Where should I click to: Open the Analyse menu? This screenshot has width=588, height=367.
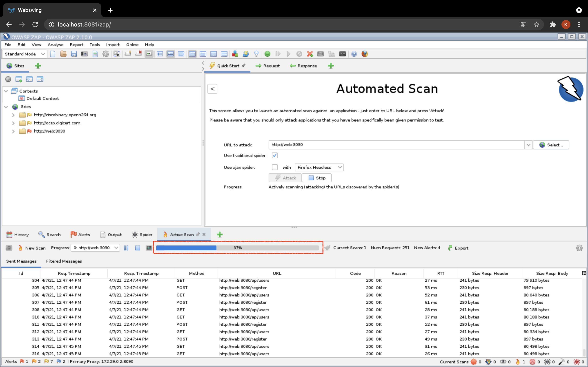[55, 45]
